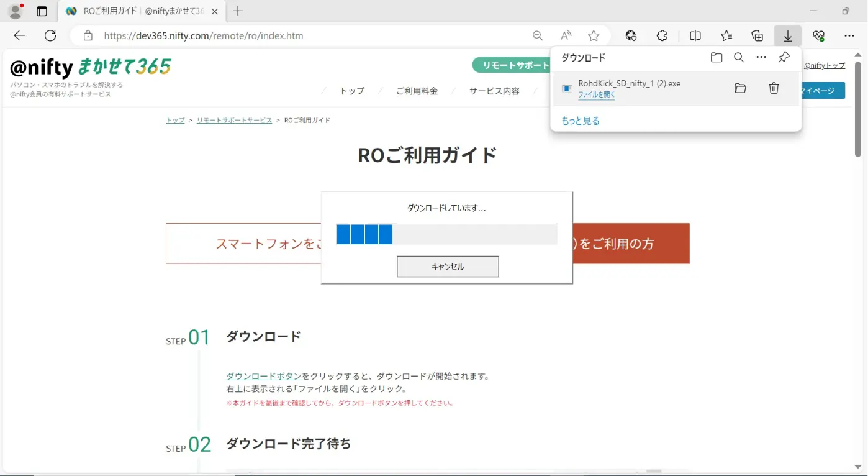The image size is (868, 476).
Task: Open more options in Downloads panel
Action: 761,57
